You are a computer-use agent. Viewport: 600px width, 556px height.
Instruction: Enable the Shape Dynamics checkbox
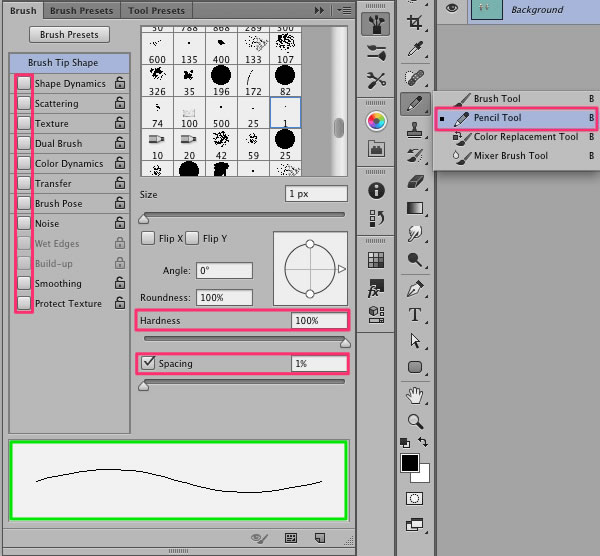pos(24,83)
